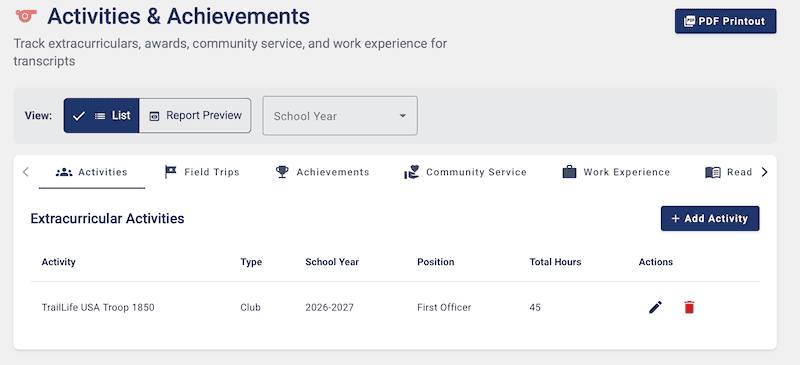800x365 pixels.
Task: Select the TrailLife USA Troop 1850 cell
Action: coord(98,307)
